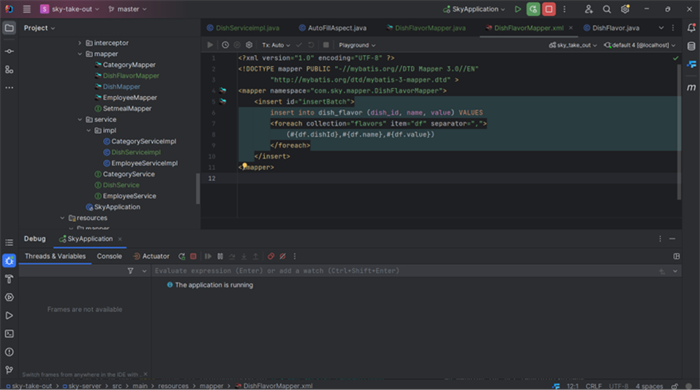Screen dimensions: 700x390
Task: Open the Project tool window icon
Action: click(9, 28)
